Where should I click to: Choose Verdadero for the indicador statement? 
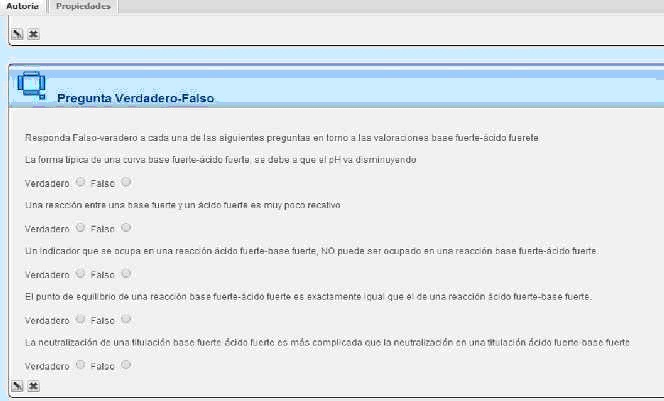pos(80,273)
